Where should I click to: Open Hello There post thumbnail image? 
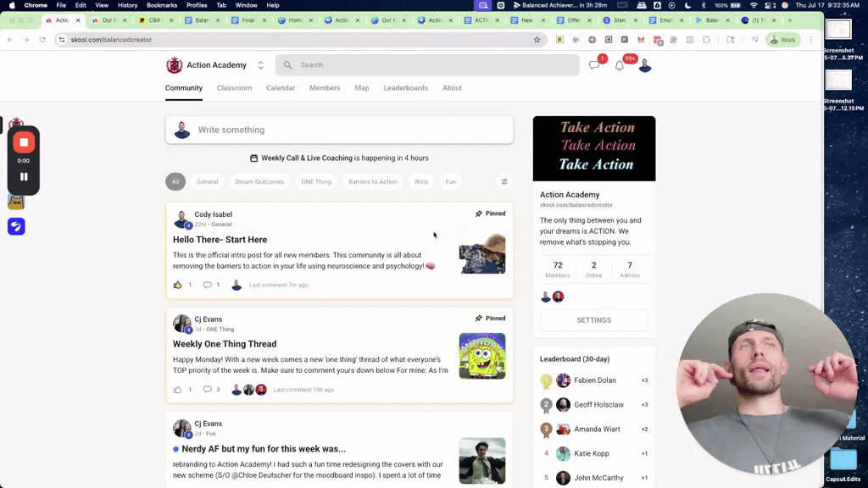(482, 252)
